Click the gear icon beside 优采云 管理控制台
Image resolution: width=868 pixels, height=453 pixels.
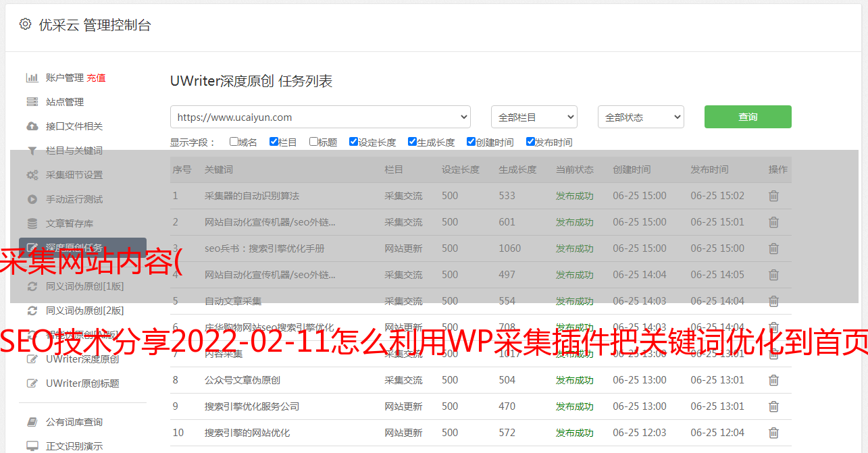pyautogui.click(x=25, y=24)
